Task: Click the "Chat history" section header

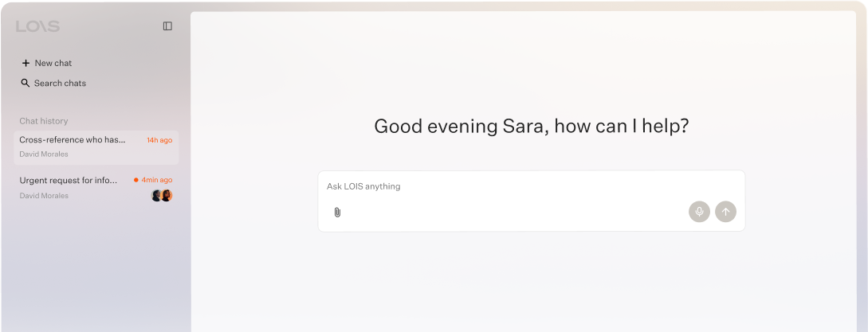Action: coord(44,121)
